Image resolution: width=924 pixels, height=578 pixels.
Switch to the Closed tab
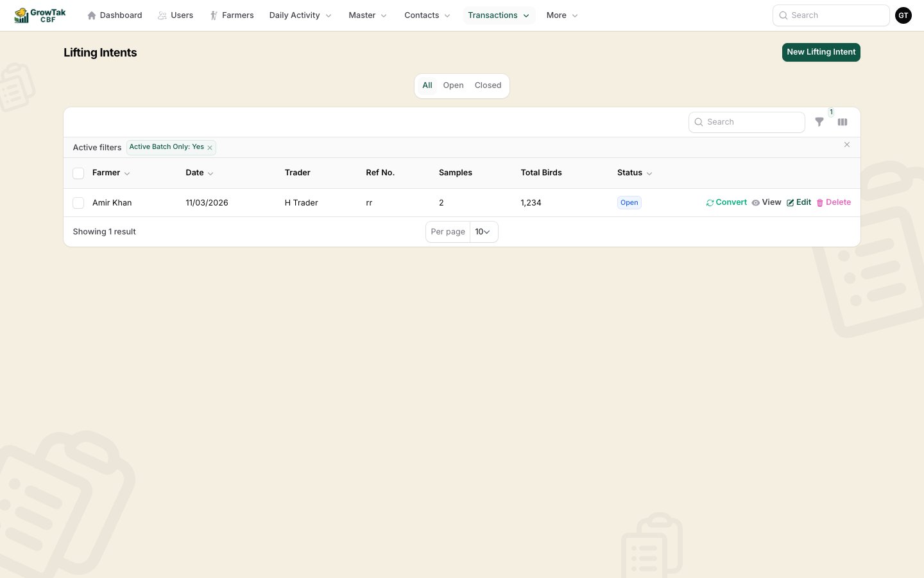click(x=488, y=85)
